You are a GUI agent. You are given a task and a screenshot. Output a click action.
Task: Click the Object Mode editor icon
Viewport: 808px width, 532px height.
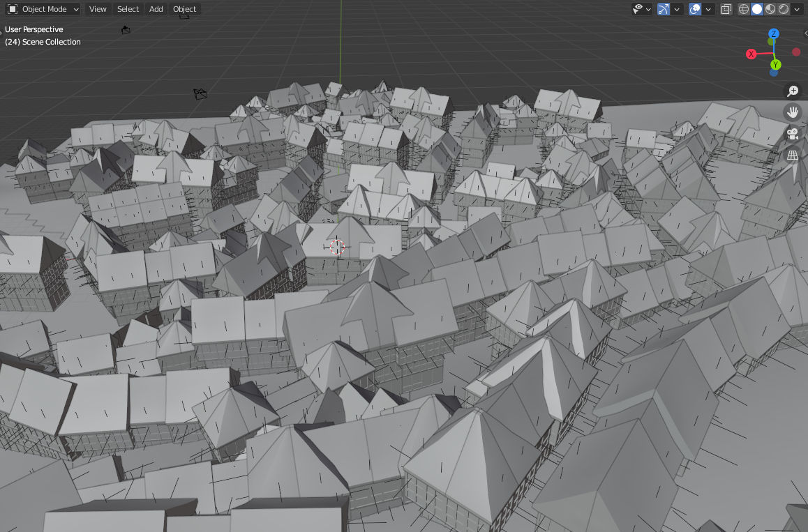click(x=13, y=9)
